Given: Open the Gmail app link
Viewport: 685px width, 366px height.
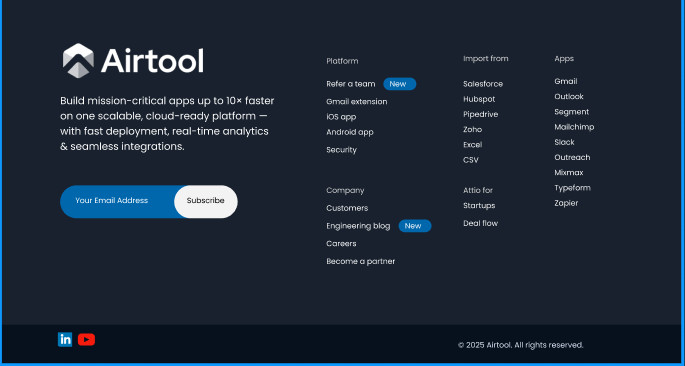Looking at the screenshot, I should click(x=566, y=81).
